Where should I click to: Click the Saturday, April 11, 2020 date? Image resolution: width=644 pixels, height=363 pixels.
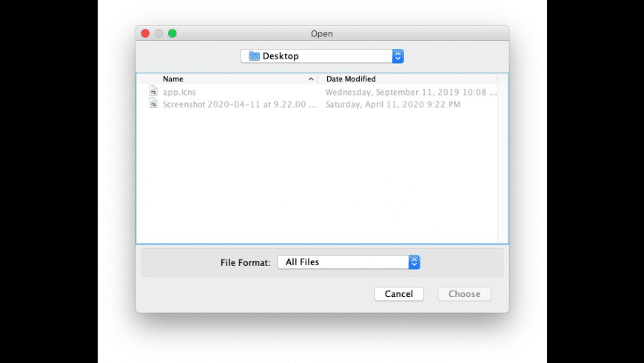pyautogui.click(x=392, y=104)
